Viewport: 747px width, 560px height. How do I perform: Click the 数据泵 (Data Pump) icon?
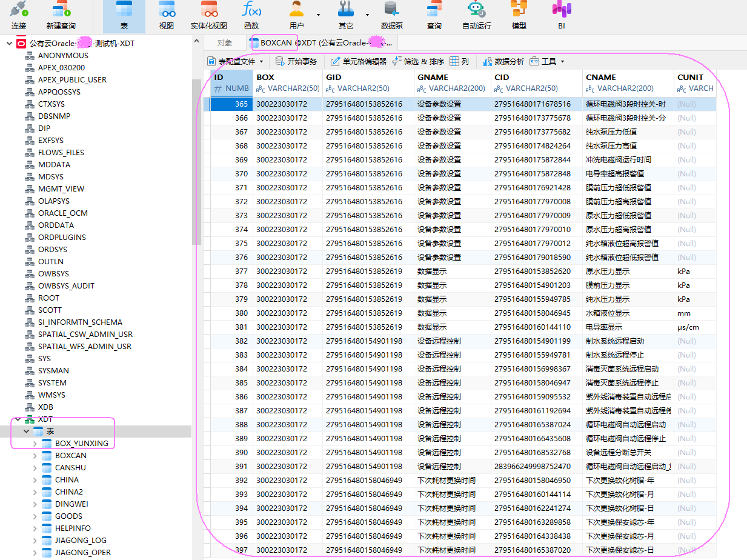click(391, 15)
